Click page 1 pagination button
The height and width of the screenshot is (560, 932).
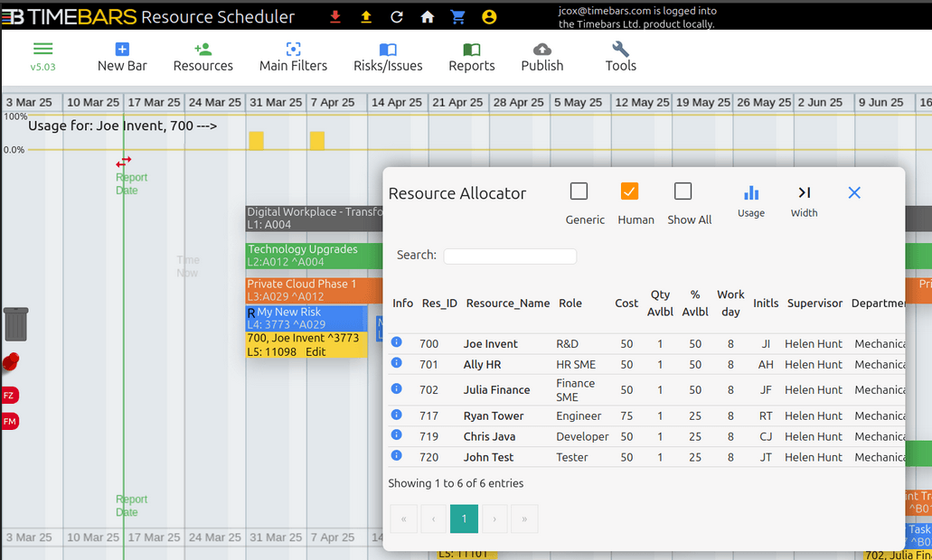465,519
